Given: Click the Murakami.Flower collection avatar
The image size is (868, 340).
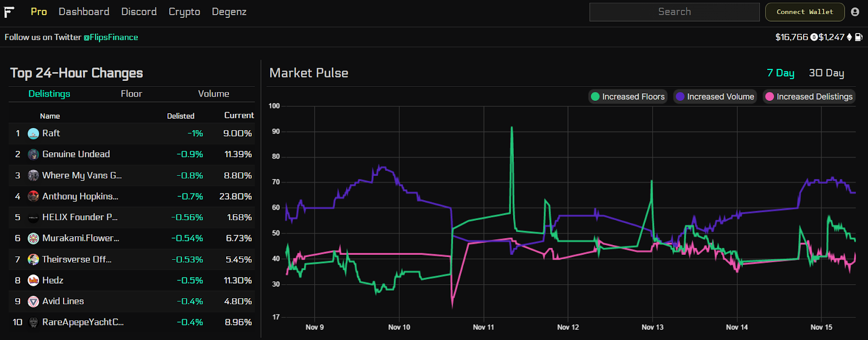Looking at the screenshot, I should (x=33, y=239).
